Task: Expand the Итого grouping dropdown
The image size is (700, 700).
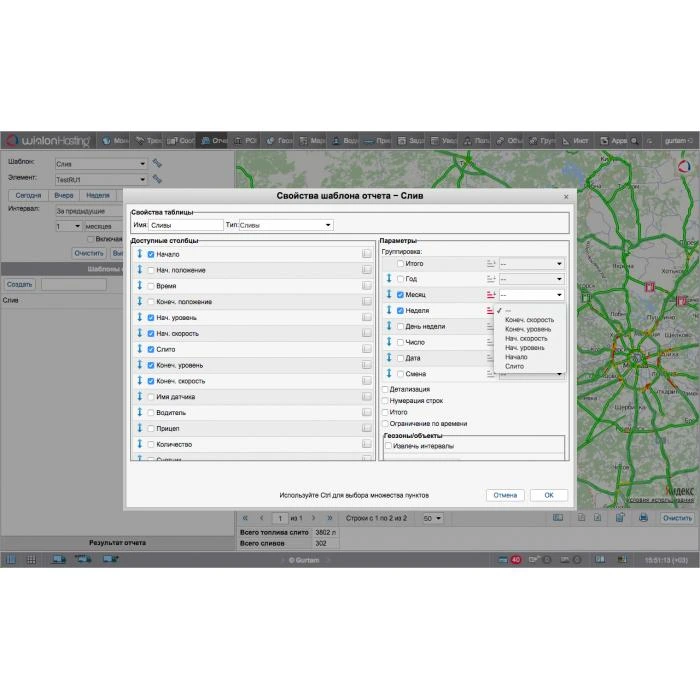Action: pos(531,264)
